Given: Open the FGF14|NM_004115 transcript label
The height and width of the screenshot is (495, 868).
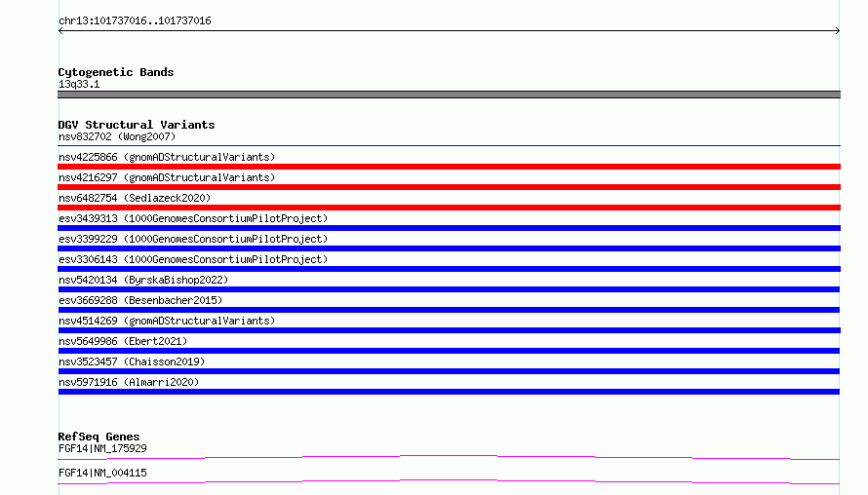Looking at the screenshot, I should (x=102, y=473).
